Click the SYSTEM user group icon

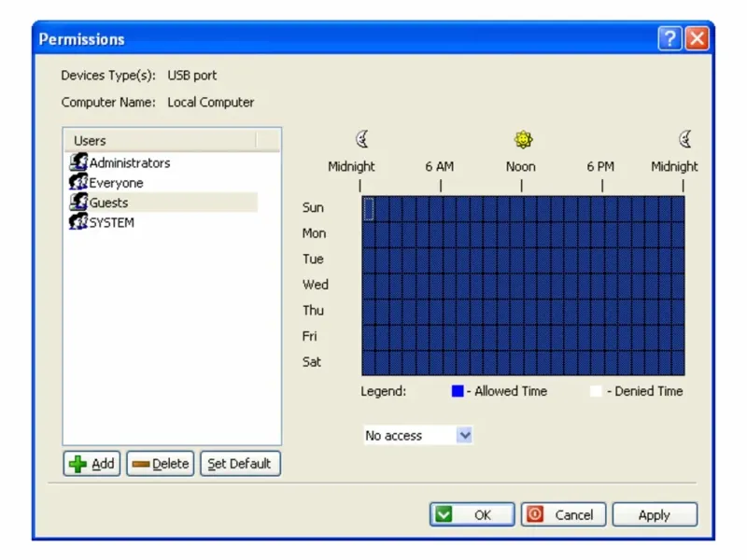point(78,222)
